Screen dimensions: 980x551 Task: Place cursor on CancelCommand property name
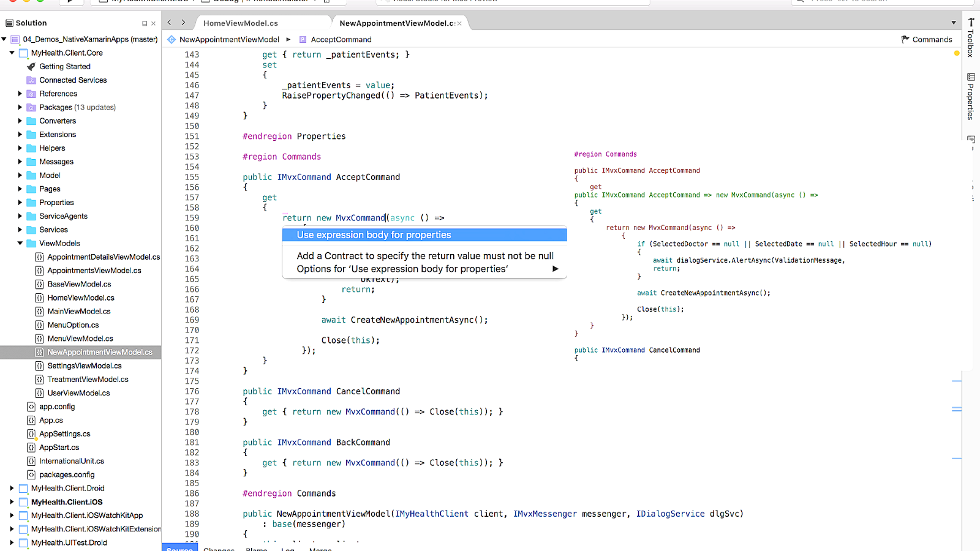(368, 391)
